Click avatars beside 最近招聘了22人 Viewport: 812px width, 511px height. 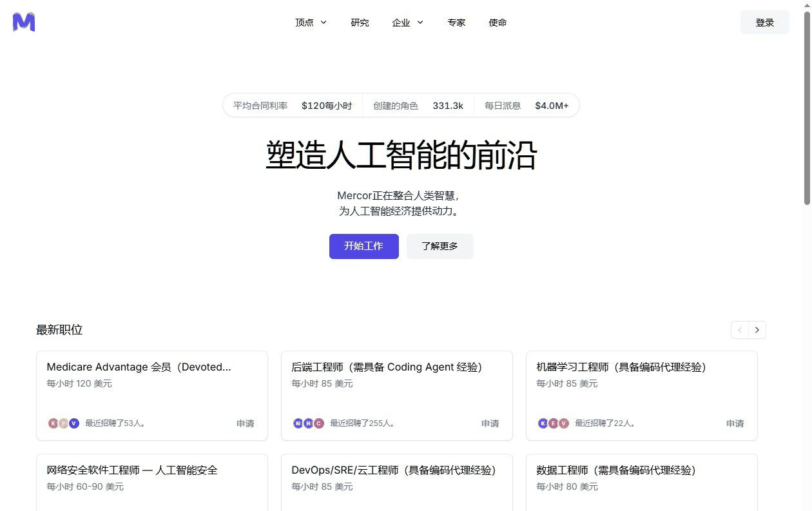554,423
